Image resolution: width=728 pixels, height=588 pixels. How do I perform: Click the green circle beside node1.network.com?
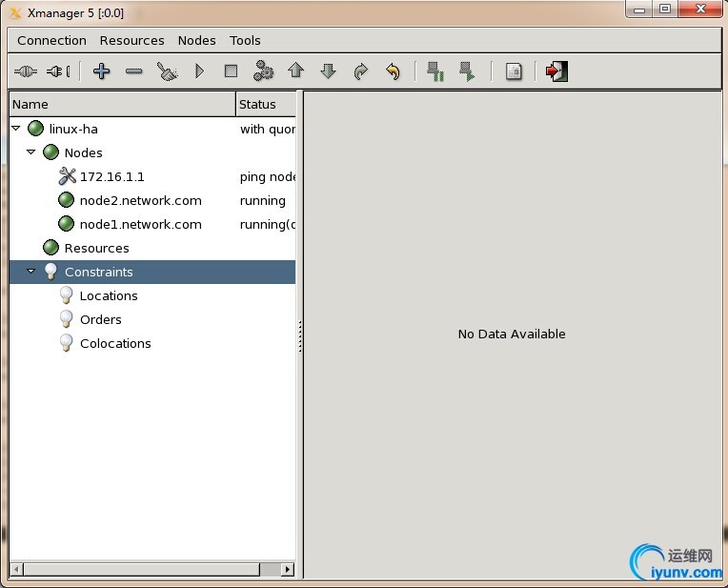coord(66,223)
